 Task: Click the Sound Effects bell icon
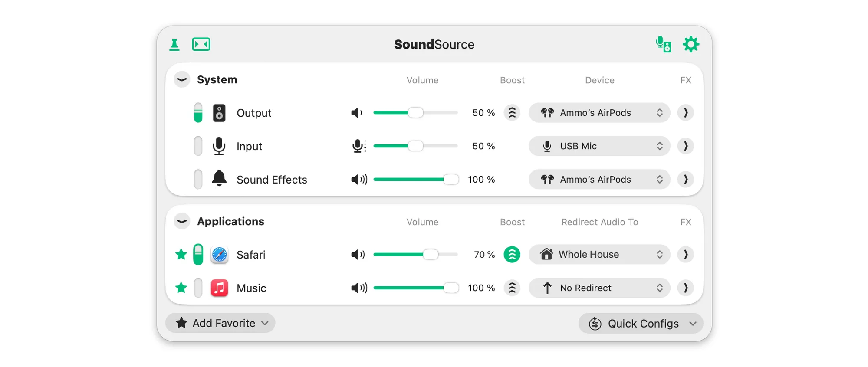click(219, 178)
